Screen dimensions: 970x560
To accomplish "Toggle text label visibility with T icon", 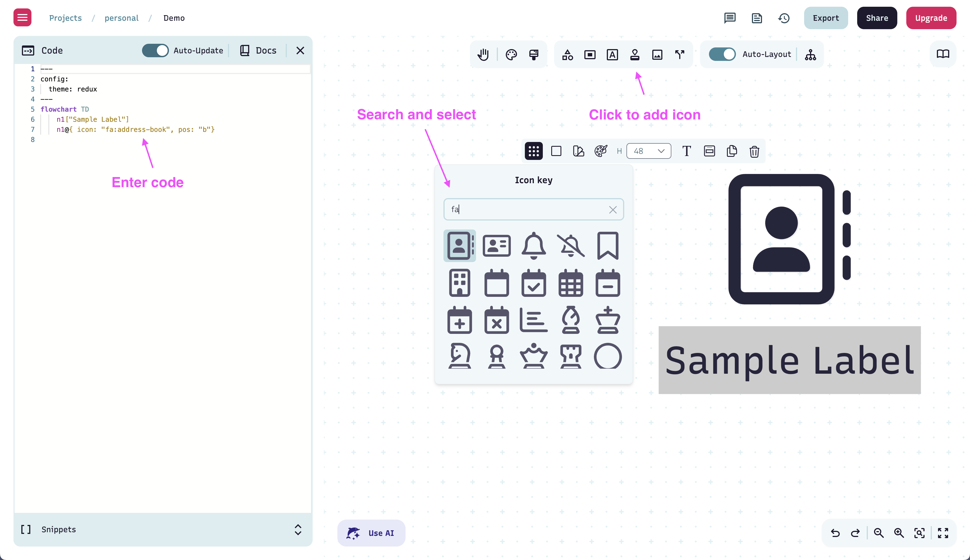I will click(x=687, y=151).
